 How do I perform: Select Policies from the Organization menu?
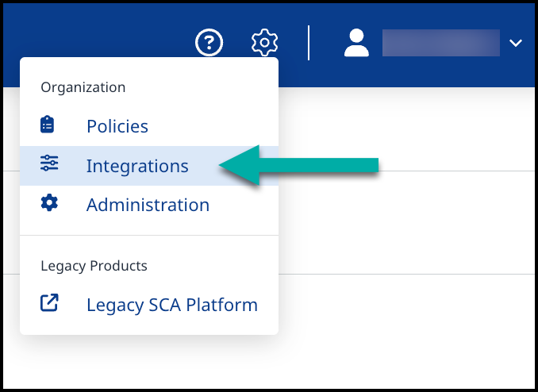pos(117,126)
